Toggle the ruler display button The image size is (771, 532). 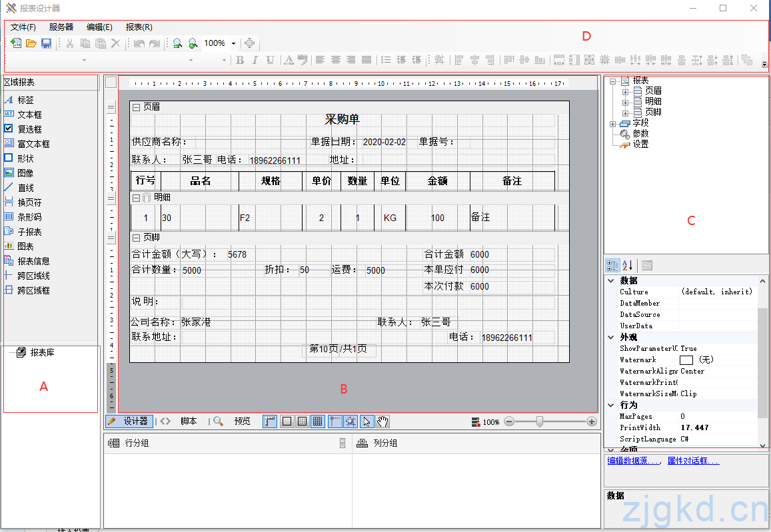269,421
